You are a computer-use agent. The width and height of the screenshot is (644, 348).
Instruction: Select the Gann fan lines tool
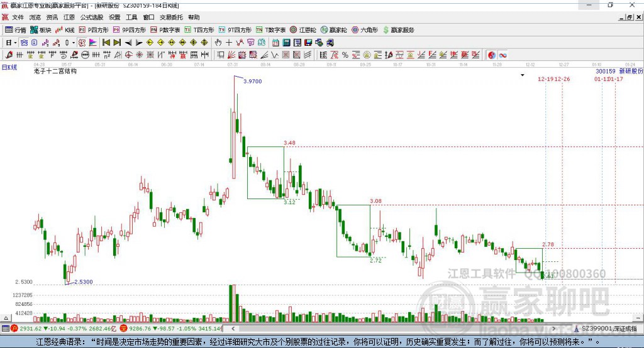pyautogui.click(x=231, y=55)
